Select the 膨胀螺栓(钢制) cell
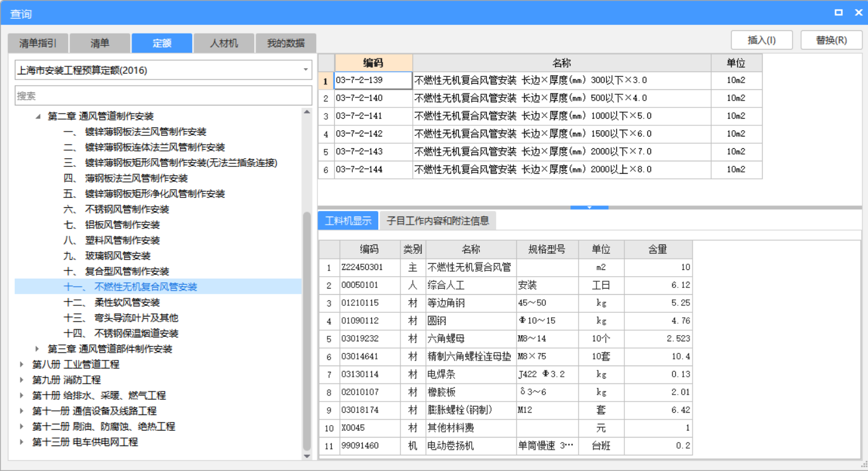The image size is (868, 471). [471, 410]
